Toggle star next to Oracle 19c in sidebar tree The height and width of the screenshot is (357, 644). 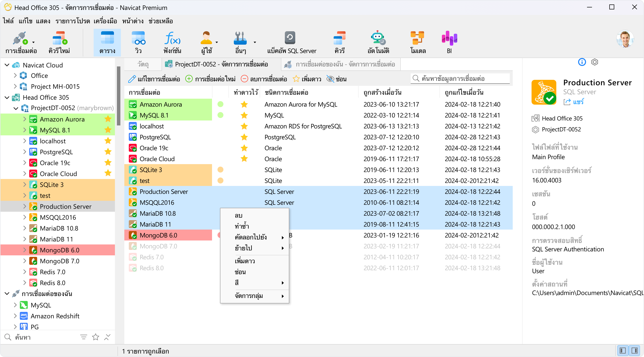point(108,163)
